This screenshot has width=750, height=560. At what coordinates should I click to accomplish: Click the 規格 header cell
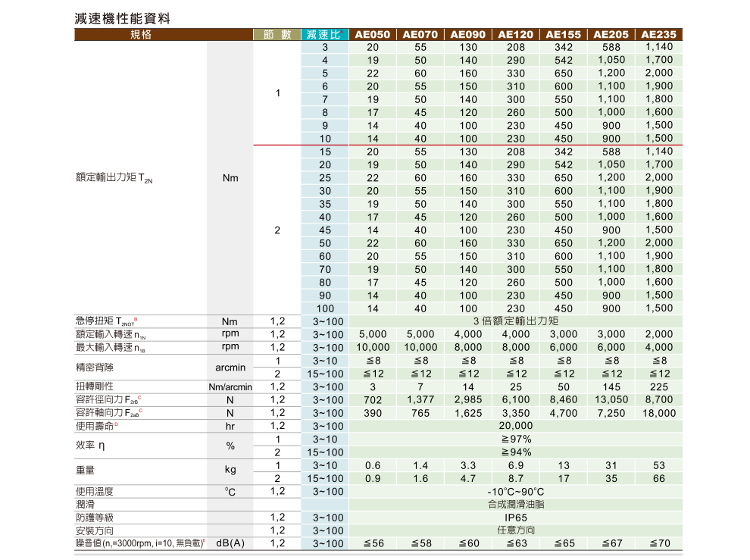coord(141,34)
